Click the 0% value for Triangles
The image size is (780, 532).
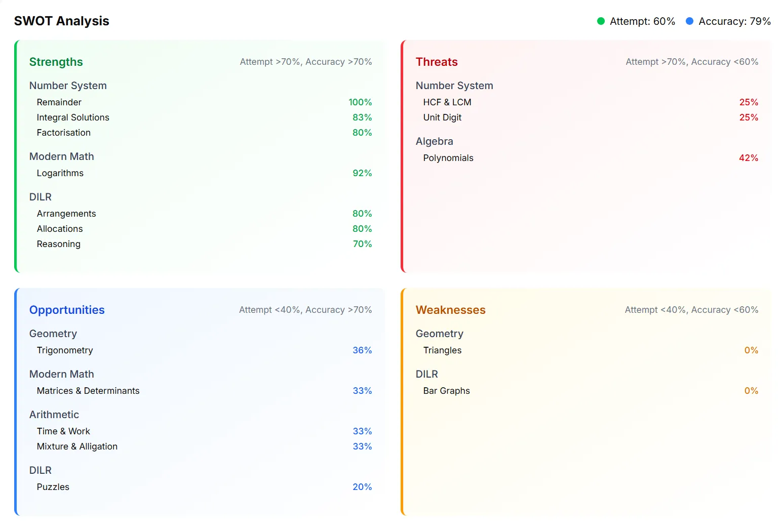[751, 350]
